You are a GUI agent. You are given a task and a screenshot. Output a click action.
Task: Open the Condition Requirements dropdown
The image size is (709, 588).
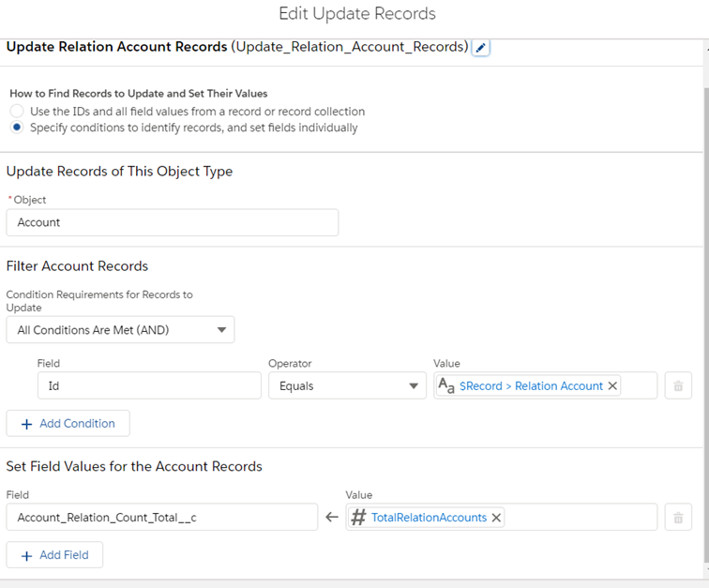pos(120,329)
